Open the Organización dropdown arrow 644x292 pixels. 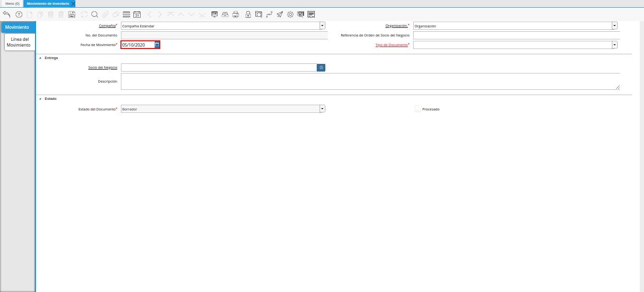tap(615, 26)
